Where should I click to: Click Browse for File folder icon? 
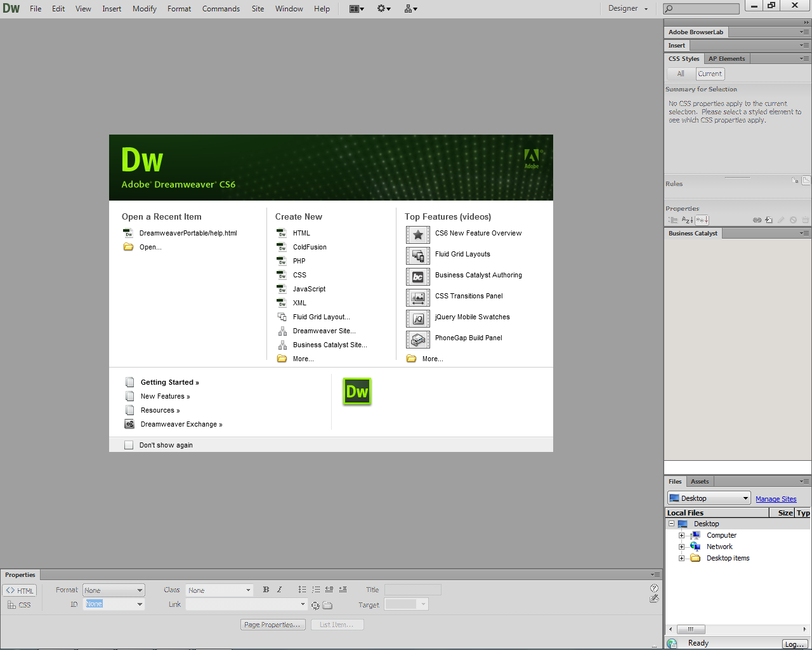[327, 605]
